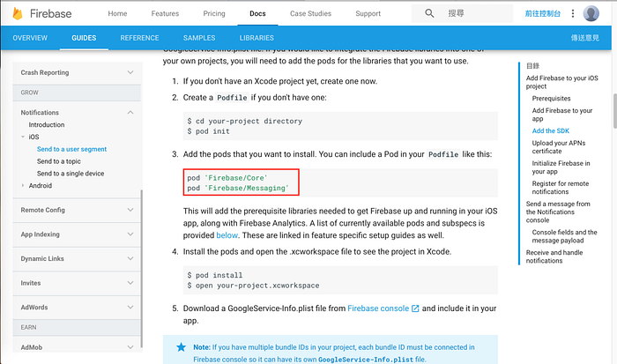
Task: Click external link icon beside Firebase console
Action: coord(415,308)
